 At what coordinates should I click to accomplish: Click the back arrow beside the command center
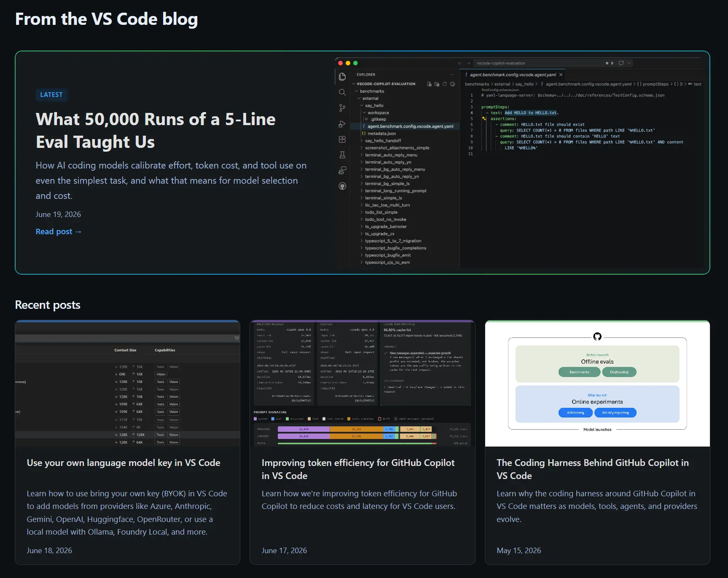pos(460,63)
